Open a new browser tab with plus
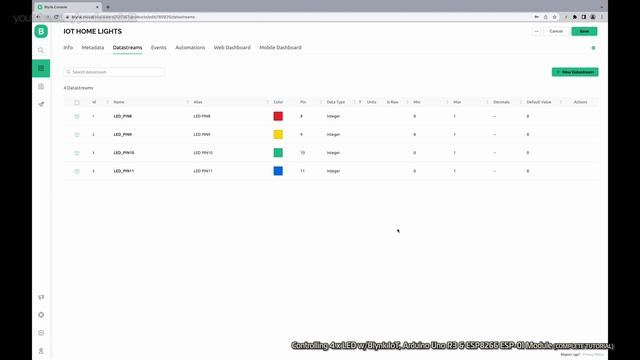Image resolution: width=640 pixels, height=360 pixels. click(108, 7)
